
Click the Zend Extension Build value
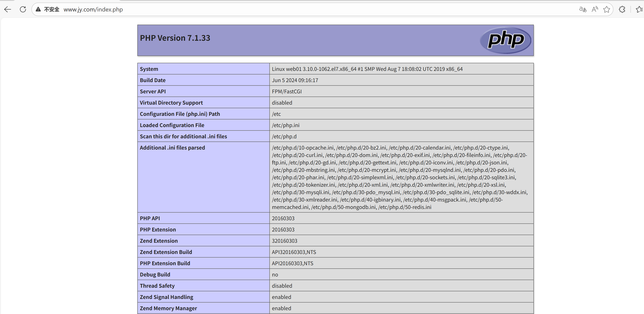click(x=294, y=252)
